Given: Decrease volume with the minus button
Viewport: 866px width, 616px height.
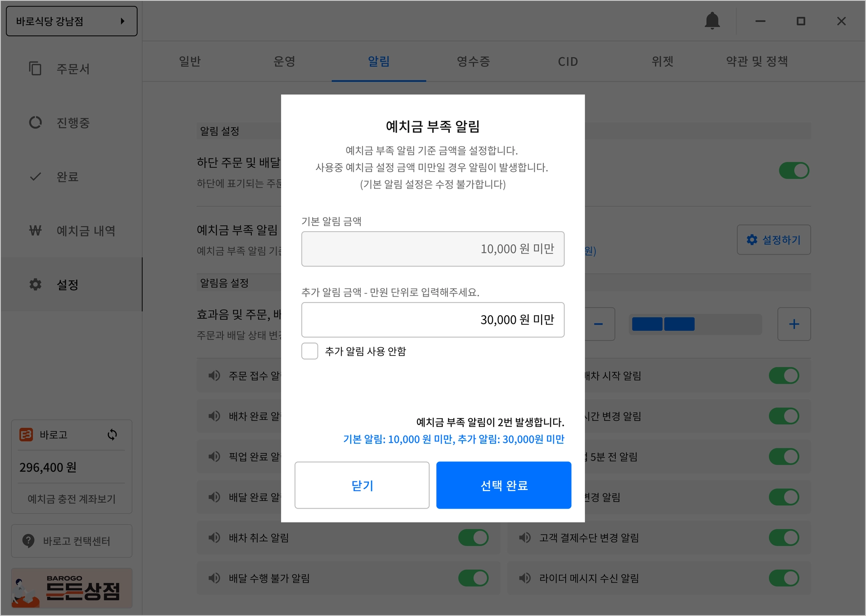Looking at the screenshot, I should (599, 324).
